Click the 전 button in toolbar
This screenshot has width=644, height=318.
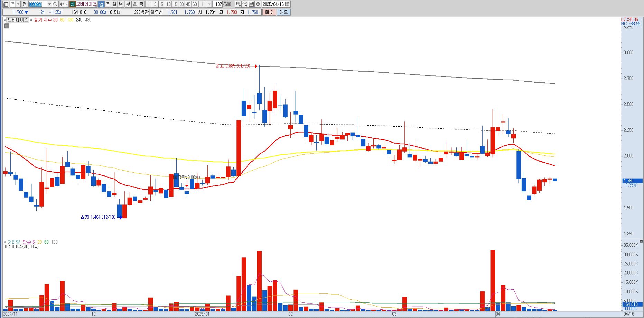click(x=24, y=4)
